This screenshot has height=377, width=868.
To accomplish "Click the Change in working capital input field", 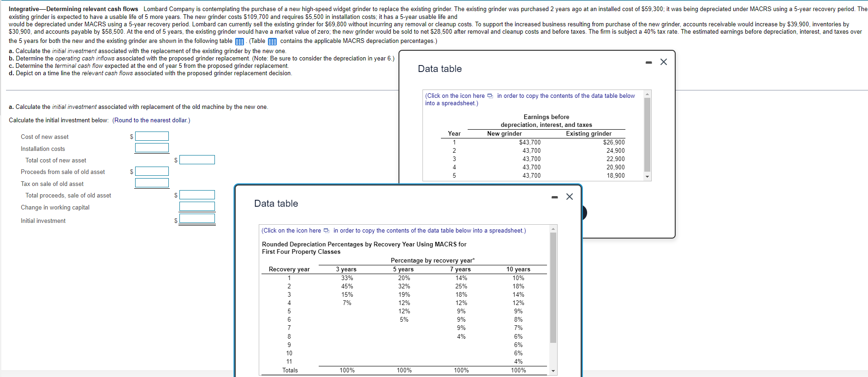I will coord(197,207).
